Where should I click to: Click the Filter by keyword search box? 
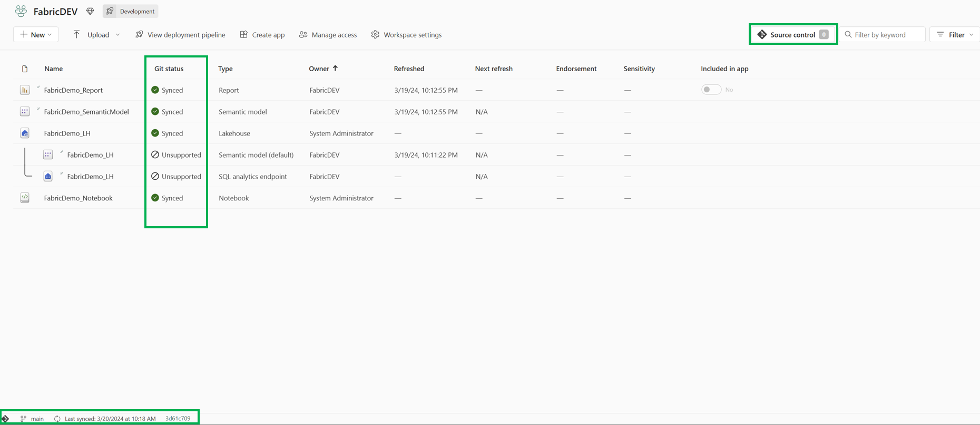tap(883, 35)
